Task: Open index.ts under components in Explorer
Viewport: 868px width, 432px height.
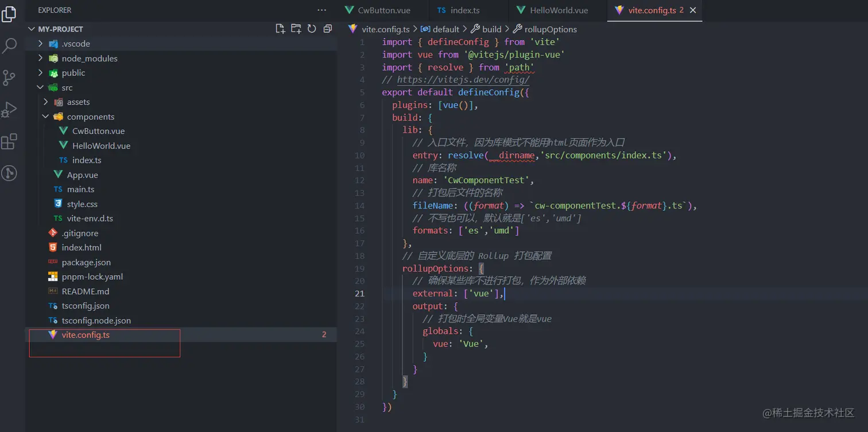Action: coord(87,160)
